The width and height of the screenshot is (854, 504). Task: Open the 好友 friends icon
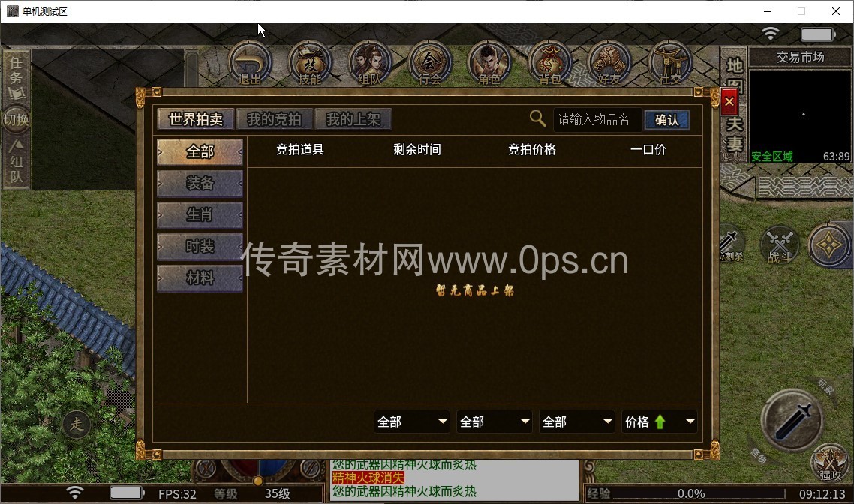coord(609,62)
